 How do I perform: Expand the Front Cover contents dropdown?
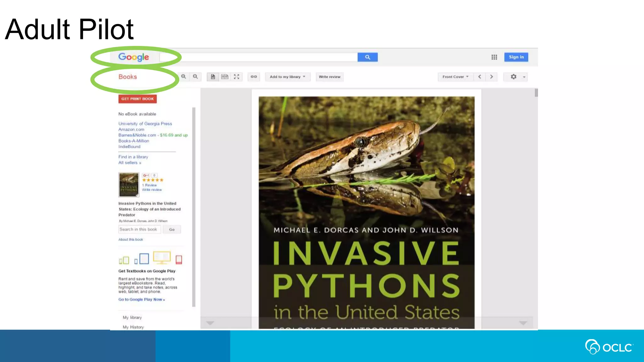455,77
